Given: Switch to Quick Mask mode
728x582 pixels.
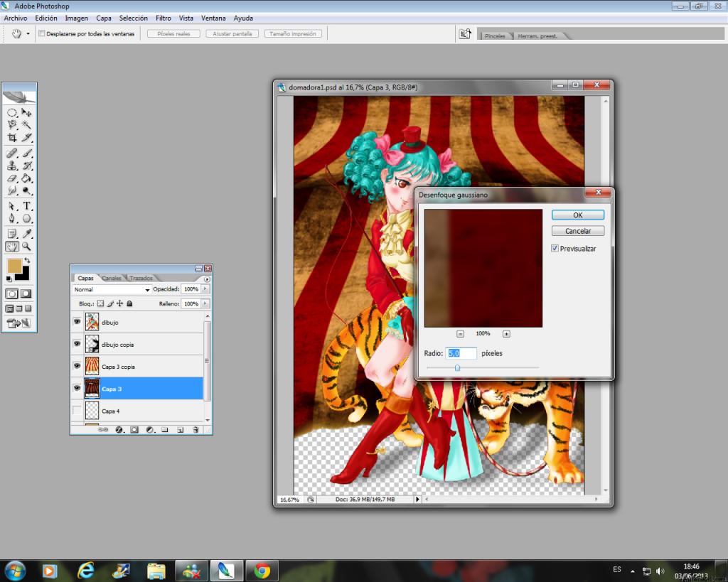Looking at the screenshot, I should (x=26, y=293).
